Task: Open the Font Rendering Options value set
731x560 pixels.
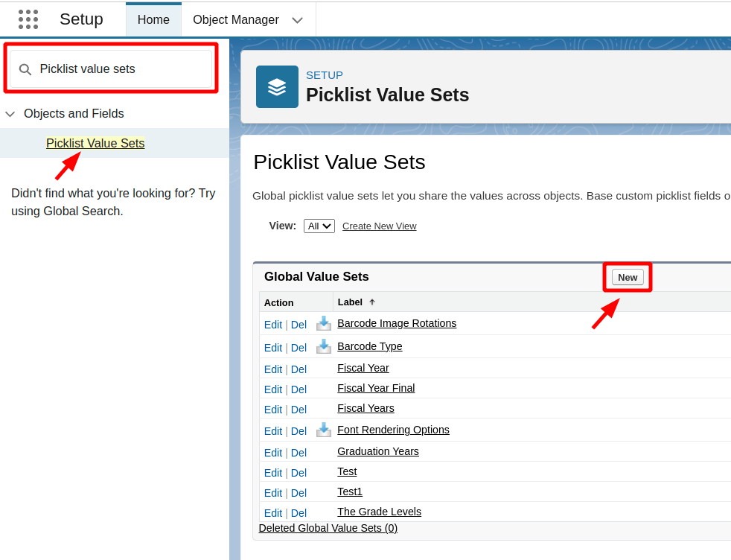Action: (x=393, y=430)
